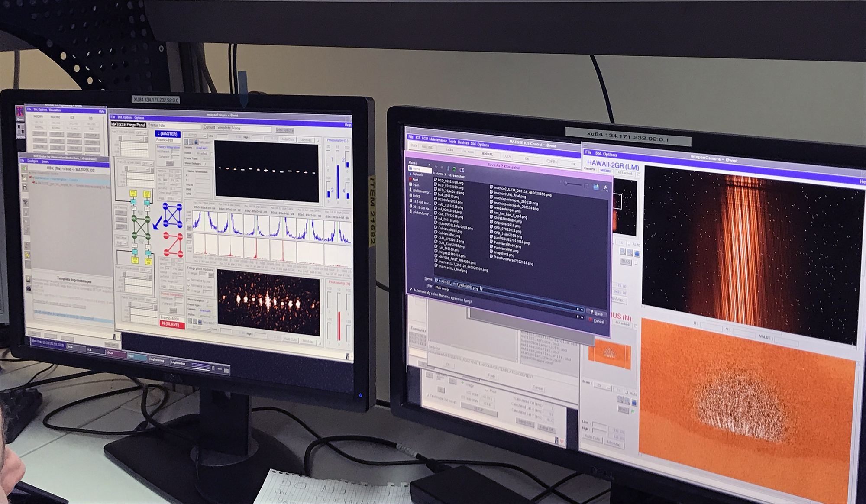Open the Filter dropdown arrow in Save As

coord(582,317)
